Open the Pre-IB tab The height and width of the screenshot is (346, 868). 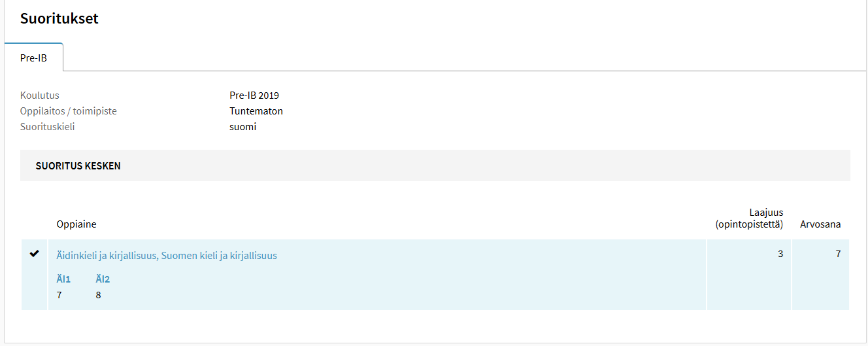33,58
